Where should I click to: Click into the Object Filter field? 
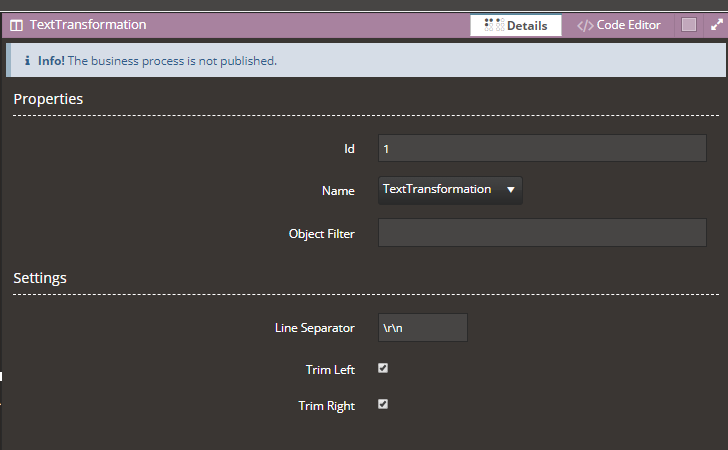[x=542, y=232]
